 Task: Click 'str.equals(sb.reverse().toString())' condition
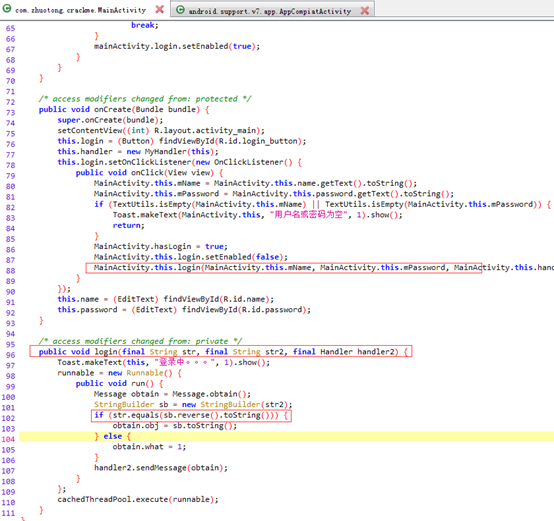coord(193,415)
